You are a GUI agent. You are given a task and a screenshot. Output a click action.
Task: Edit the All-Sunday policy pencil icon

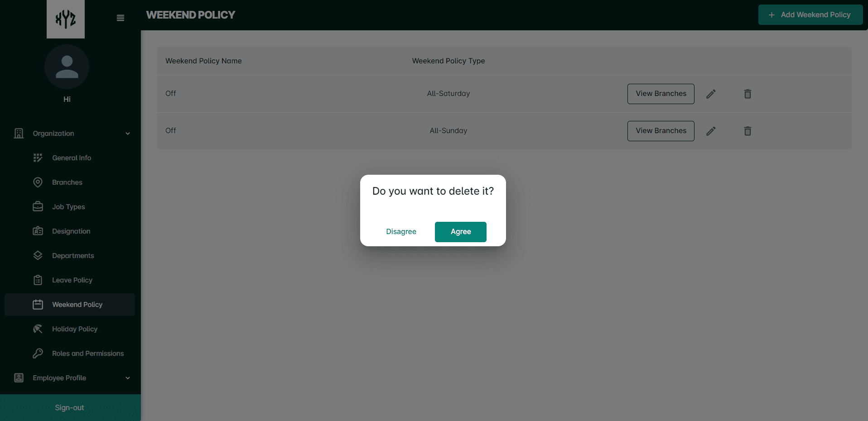(711, 131)
